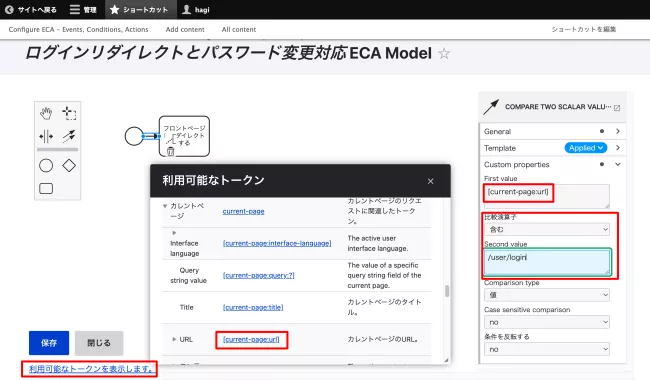Open the hagi user menu

[x=196, y=10]
